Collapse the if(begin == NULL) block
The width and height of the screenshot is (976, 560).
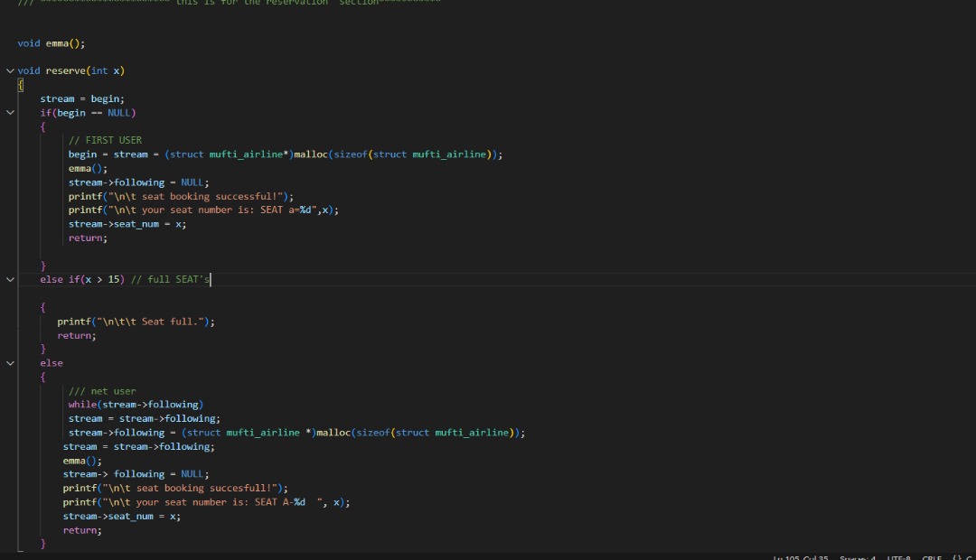9,112
